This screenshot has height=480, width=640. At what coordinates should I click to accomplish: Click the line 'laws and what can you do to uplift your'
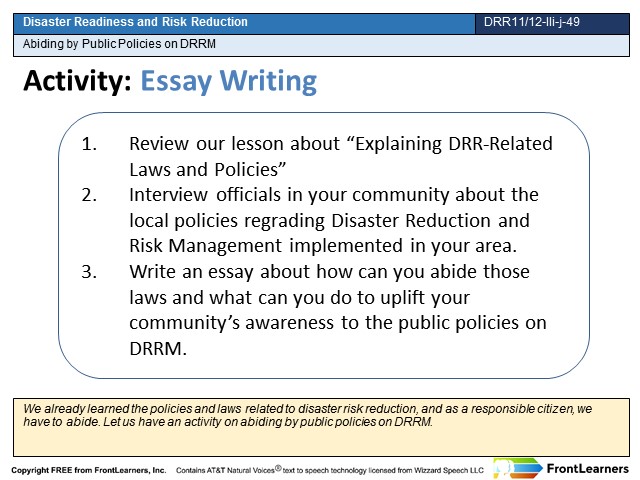click(x=300, y=298)
